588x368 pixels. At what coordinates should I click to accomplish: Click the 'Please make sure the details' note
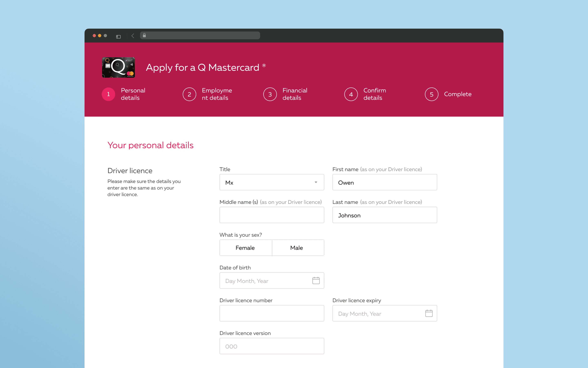click(144, 188)
